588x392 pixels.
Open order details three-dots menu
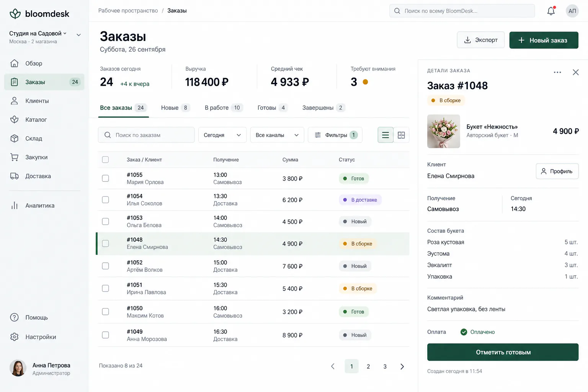[557, 72]
